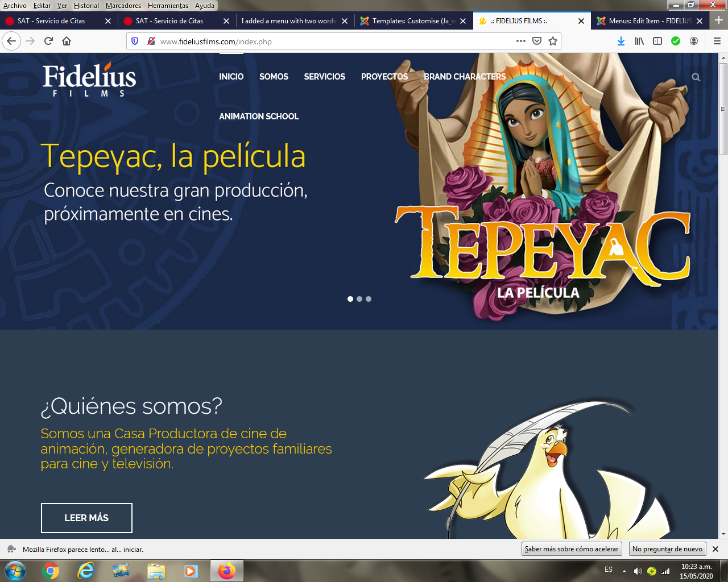Open the website search magnifier
Screen dimensions: 728x582
[696, 77]
